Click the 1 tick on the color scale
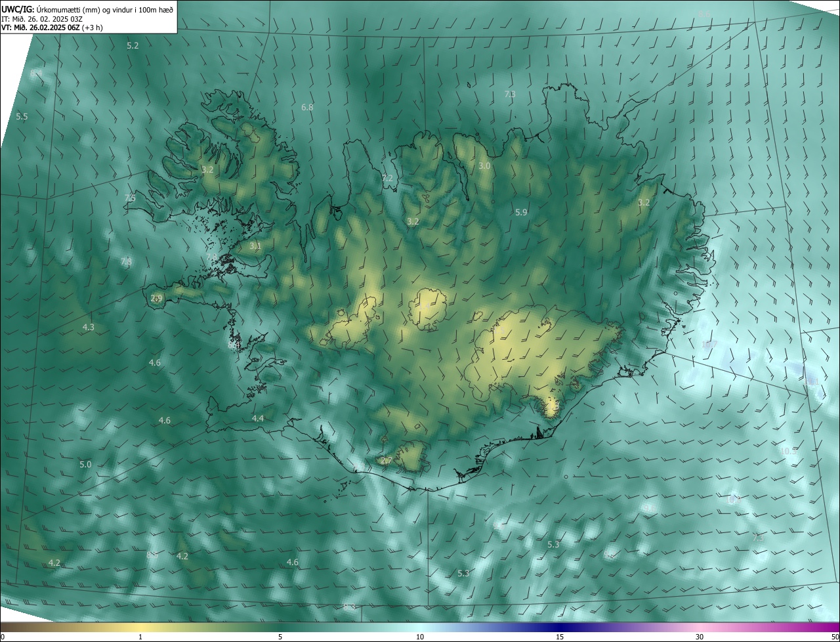Screen dimensions: 840x642 pyautogui.click(x=140, y=637)
